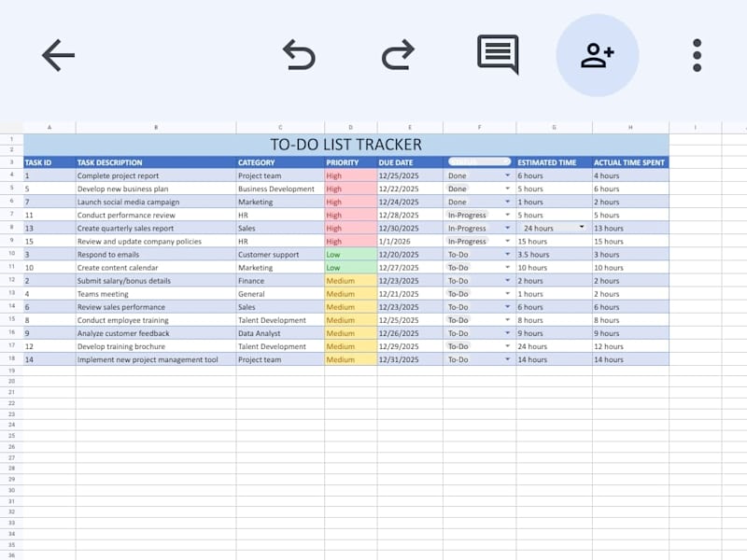Select the Finance category cell
This screenshot has height=560, width=747.
[x=280, y=281]
